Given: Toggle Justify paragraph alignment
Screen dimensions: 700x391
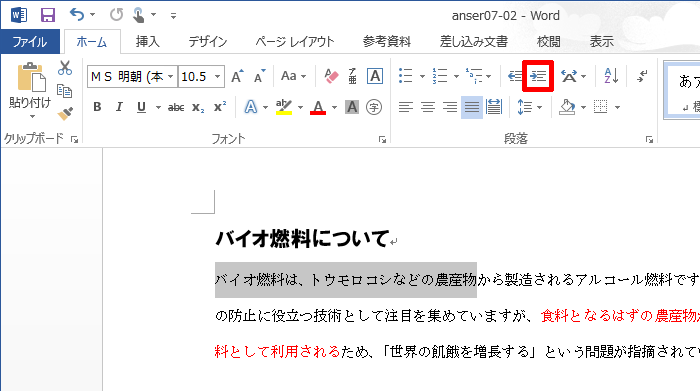Looking at the screenshot, I should pos(471,107).
